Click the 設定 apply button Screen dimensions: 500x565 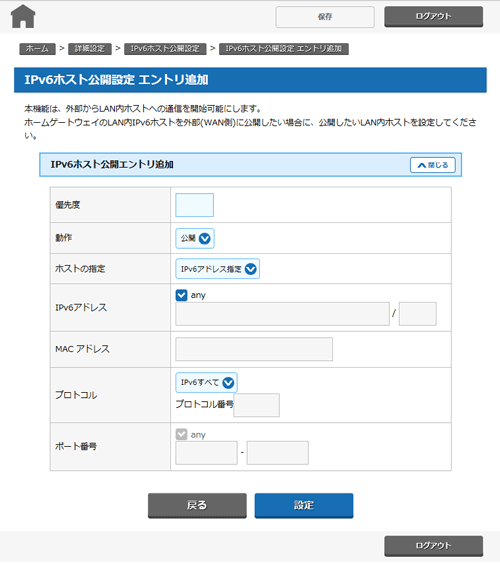pyautogui.click(x=304, y=505)
